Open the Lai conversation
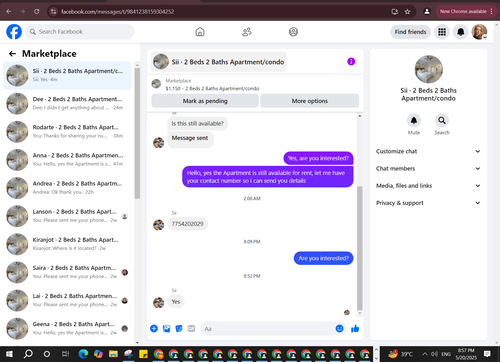The width and height of the screenshot is (500, 362). pos(67,300)
